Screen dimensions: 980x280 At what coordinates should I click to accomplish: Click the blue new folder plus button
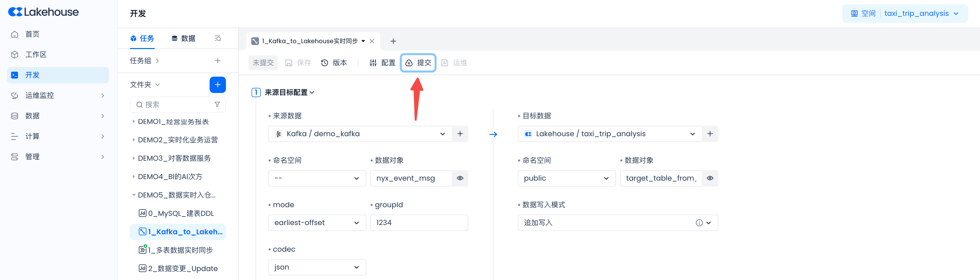[x=218, y=85]
